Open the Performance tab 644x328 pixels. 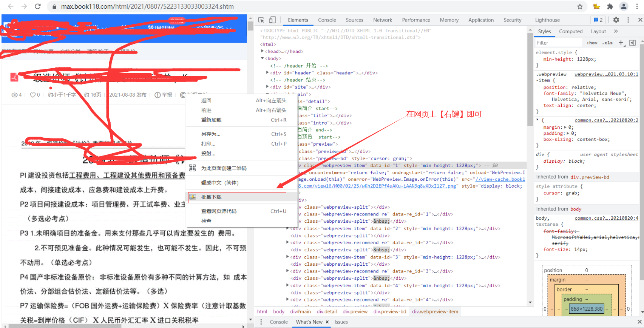pos(416,20)
